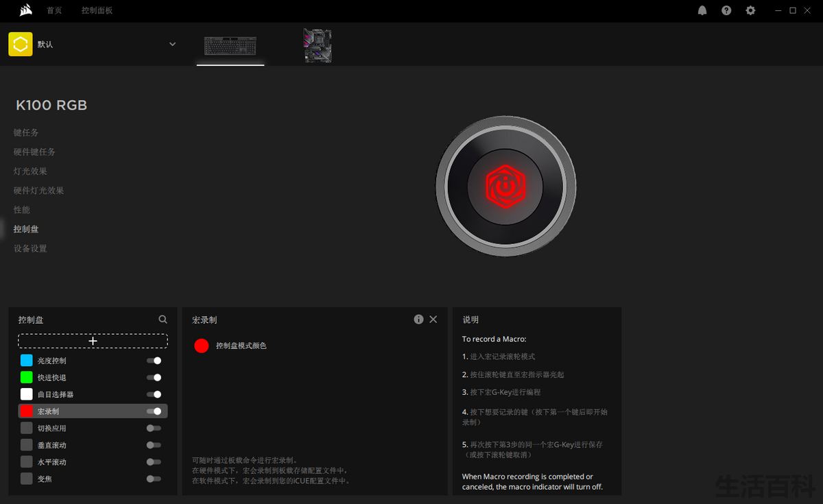Enable the 垂直滚动 switch
Image resolution: width=823 pixels, height=504 pixels.
point(154,445)
